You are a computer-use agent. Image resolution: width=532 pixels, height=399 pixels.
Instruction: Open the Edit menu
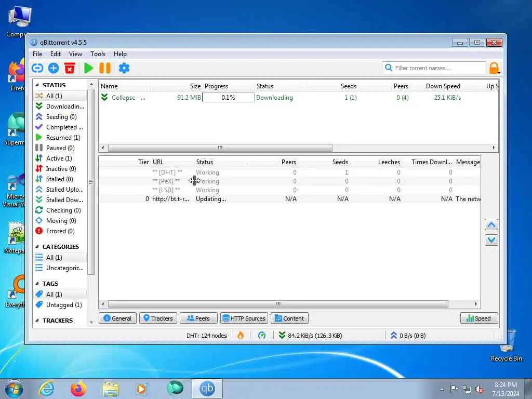(55, 54)
